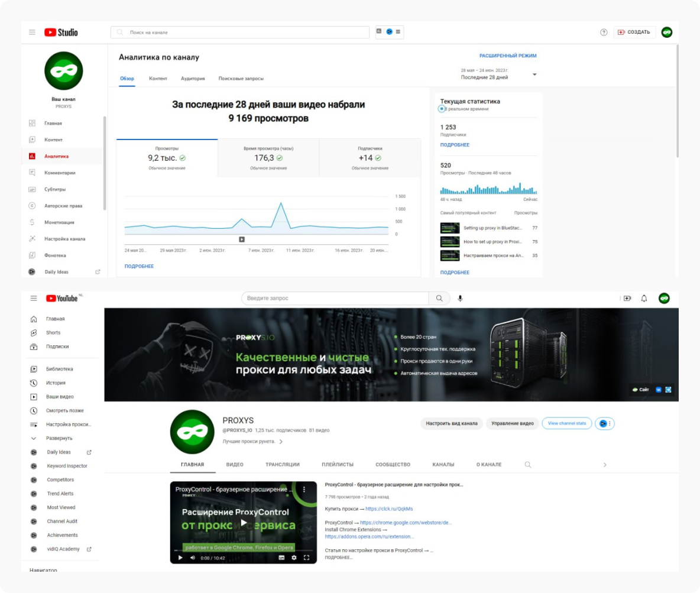Click the channel tab search magnifier
Viewport: 700px width, 593px height.
(x=528, y=465)
